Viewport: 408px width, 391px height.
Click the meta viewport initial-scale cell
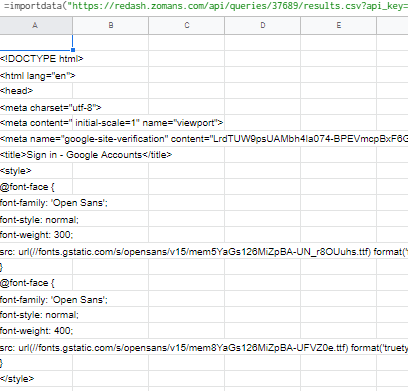coord(36,123)
